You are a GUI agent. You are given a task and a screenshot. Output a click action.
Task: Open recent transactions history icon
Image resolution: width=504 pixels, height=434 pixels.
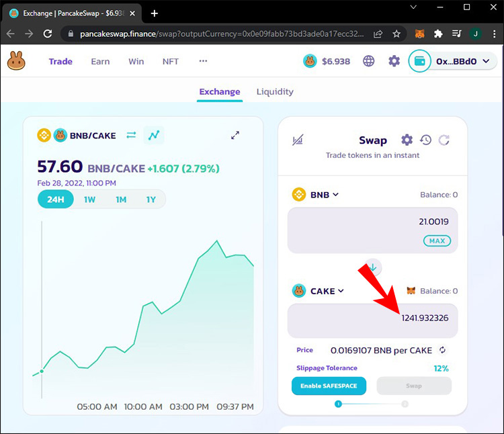[425, 140]
